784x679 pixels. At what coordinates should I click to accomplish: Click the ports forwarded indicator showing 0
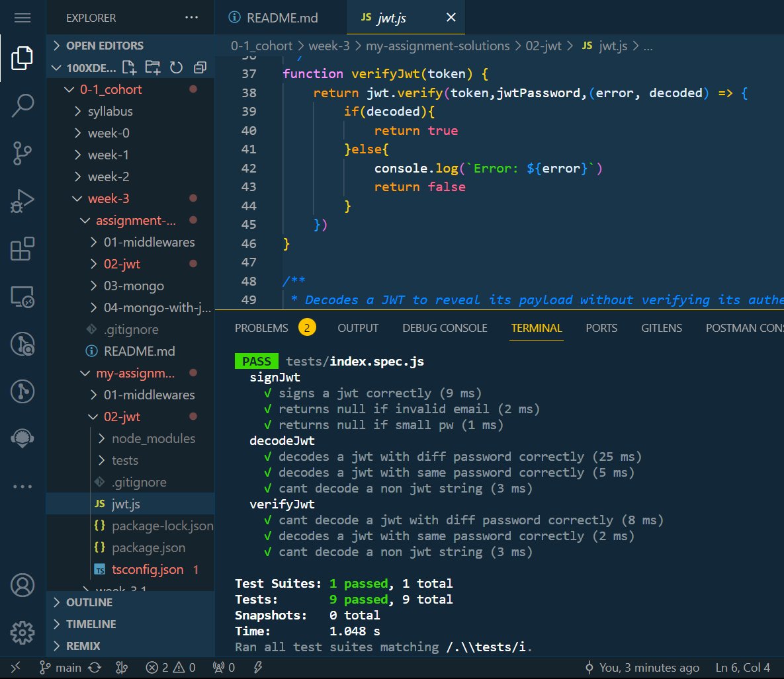(224, 668)
